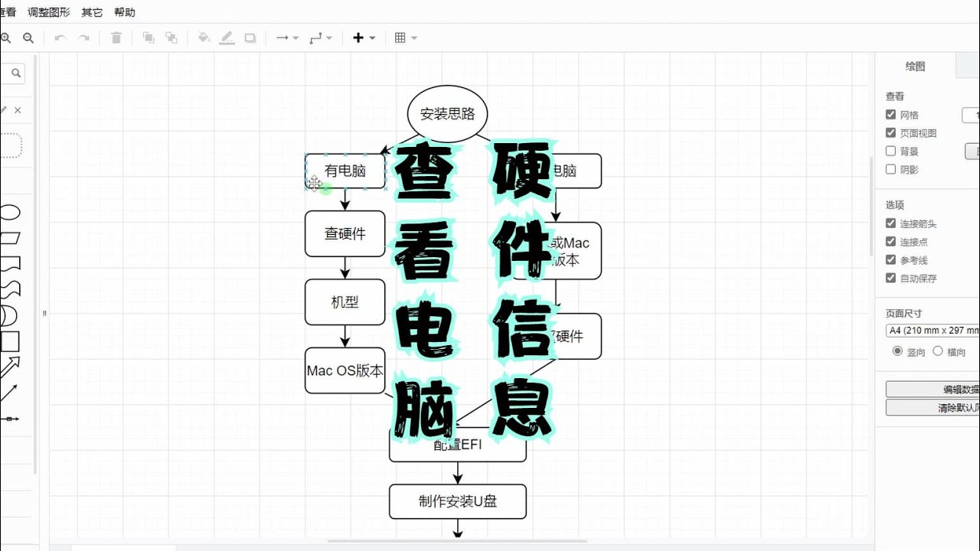Click the bring to front icon
The image size is (980, 551).
tap(149, 37)
